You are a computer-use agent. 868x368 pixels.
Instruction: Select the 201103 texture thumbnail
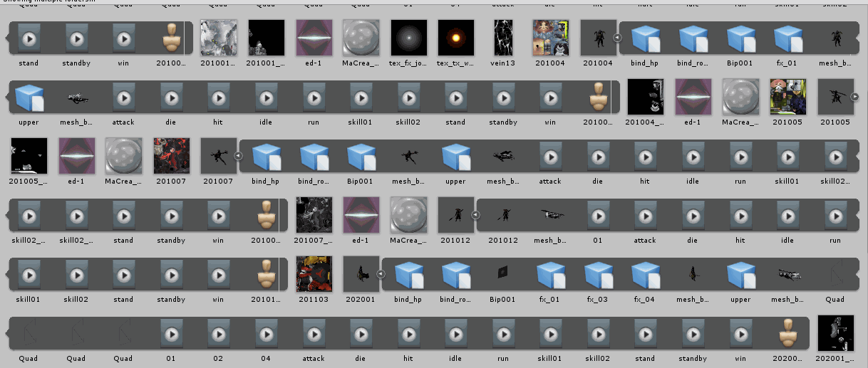[x=314, y=274]
